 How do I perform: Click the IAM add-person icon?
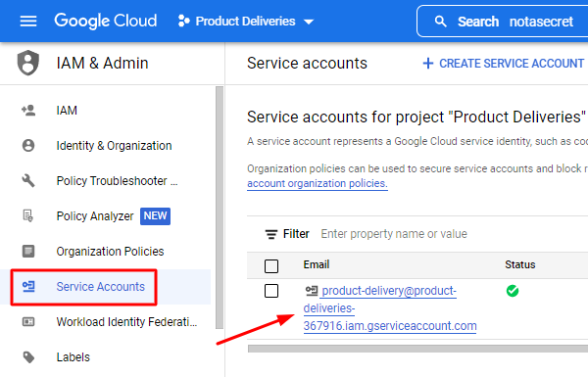tap(28, 111)
